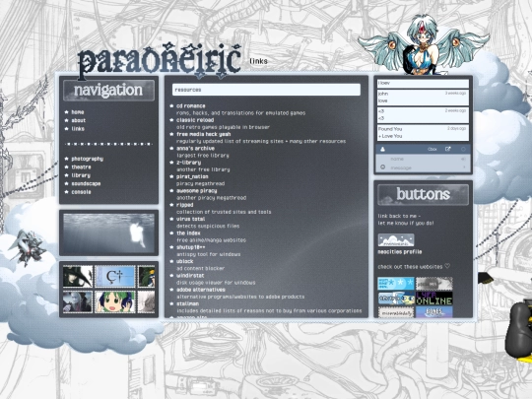The width and height of the screenshot is (532, 399).
Task: Click 'detects suspicious files' description text
Action: 208,226
